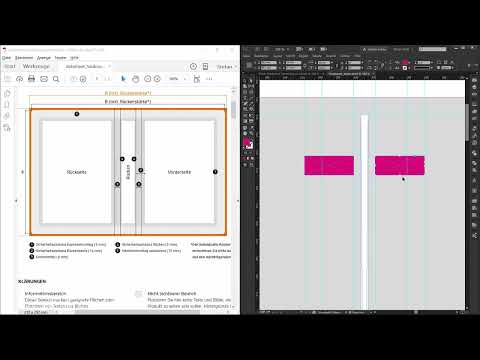Select the arrow selection tool in Acrobat
The height and width of the screenshot is (360, 480).
(x=124, y=79)
